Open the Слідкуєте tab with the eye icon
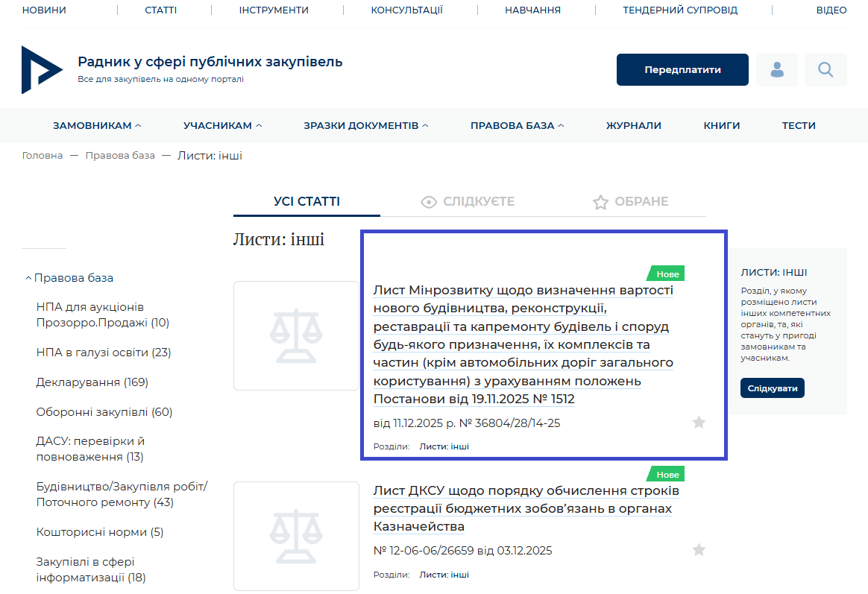The height and width of the screenshot is (594, 868). pyautogui.click(x=468, y=202)
